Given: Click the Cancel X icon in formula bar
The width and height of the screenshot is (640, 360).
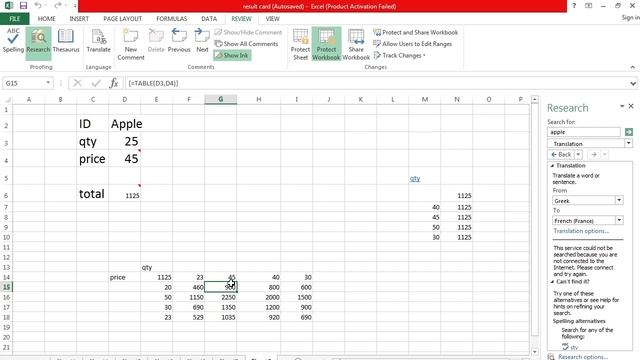Looking at the screenshot, I should pos(77,83).
